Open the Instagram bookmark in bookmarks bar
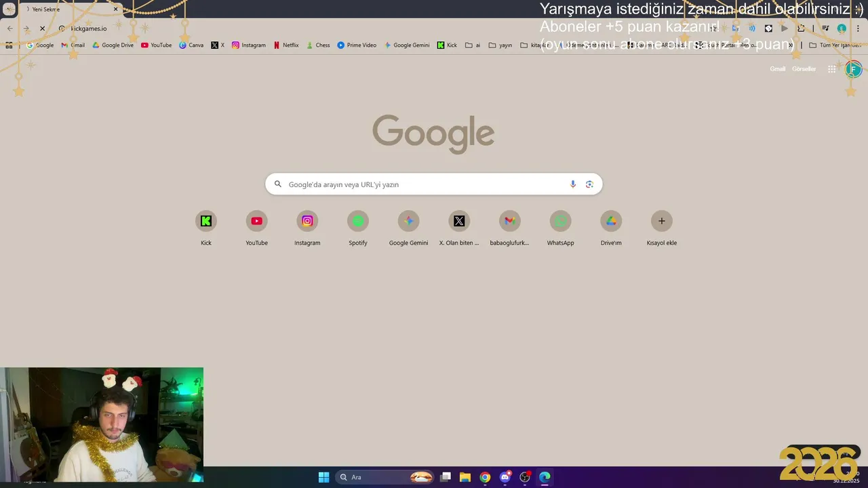Viewport: 868px width, 488px height. (x=248, y=45)
